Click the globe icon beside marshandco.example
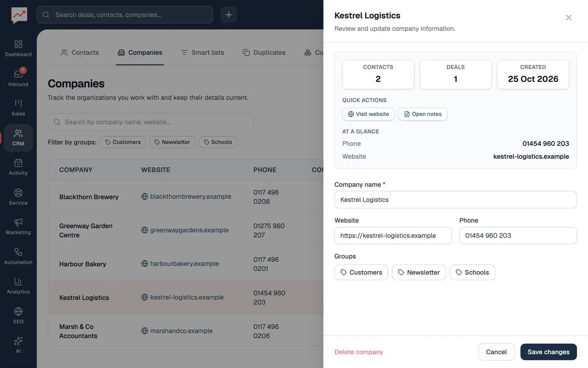 145,331
